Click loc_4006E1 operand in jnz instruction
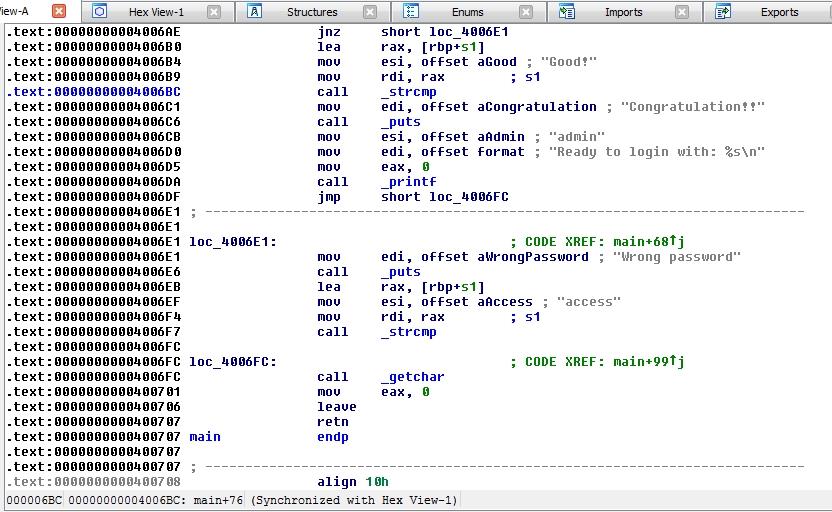The height and width of the screenshot is (512, 832). click(469, 32)
